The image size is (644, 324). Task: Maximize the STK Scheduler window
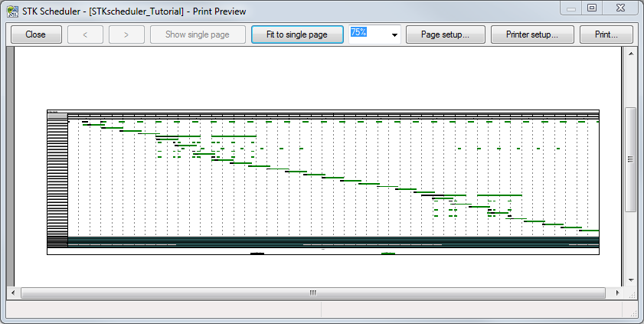[591, 8]
